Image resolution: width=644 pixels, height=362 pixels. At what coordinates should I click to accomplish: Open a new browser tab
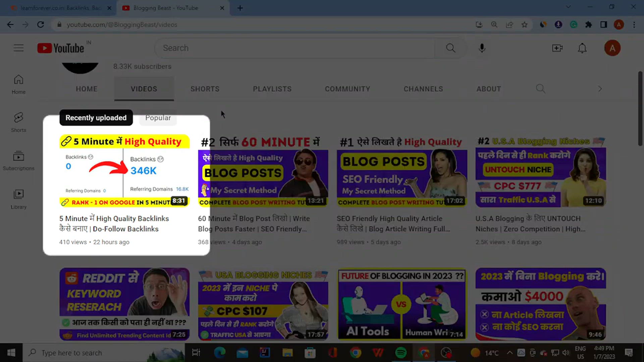240,8
